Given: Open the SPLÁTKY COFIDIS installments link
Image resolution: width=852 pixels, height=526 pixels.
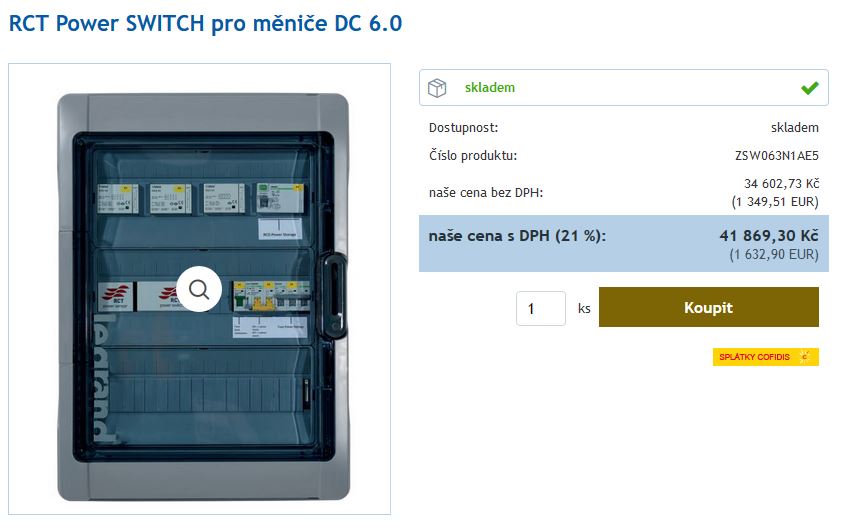Looking at the screenshot, I should tap(766, 357).
